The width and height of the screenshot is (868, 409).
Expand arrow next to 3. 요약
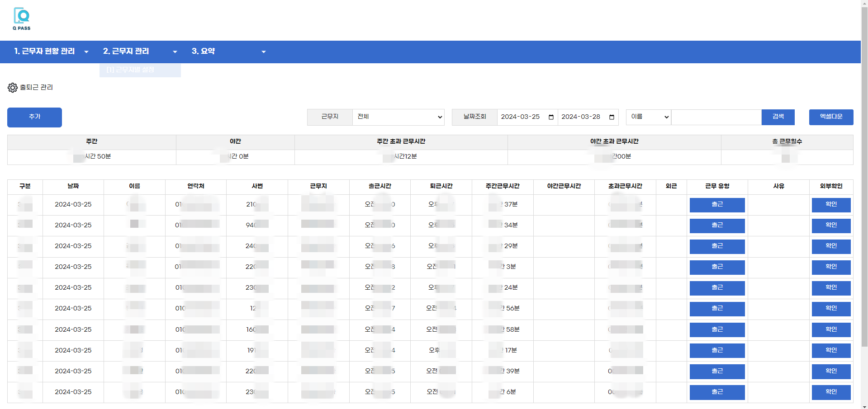coord(264,52)
